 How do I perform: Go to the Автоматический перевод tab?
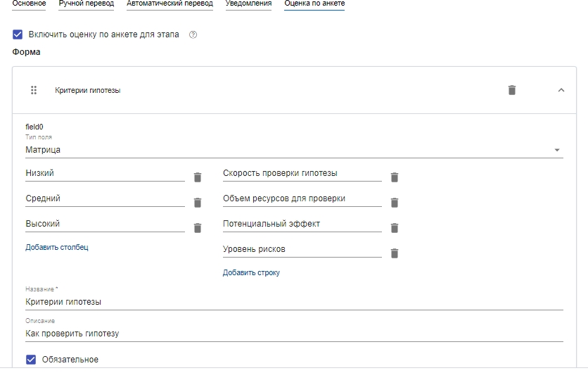pyautogui.click(x=170, y=4)
